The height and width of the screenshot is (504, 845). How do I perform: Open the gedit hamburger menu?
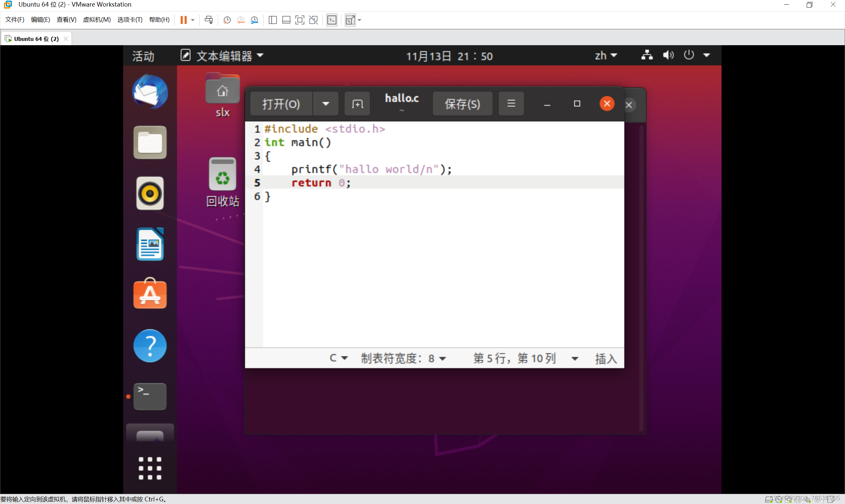pos(511,103)
